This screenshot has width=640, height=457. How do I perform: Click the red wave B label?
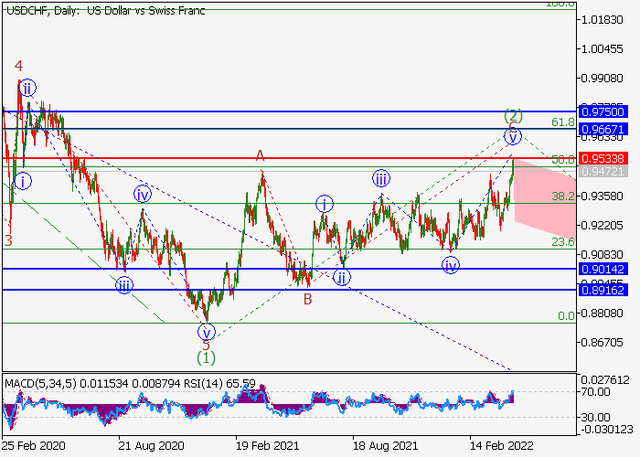click(307, 300)
